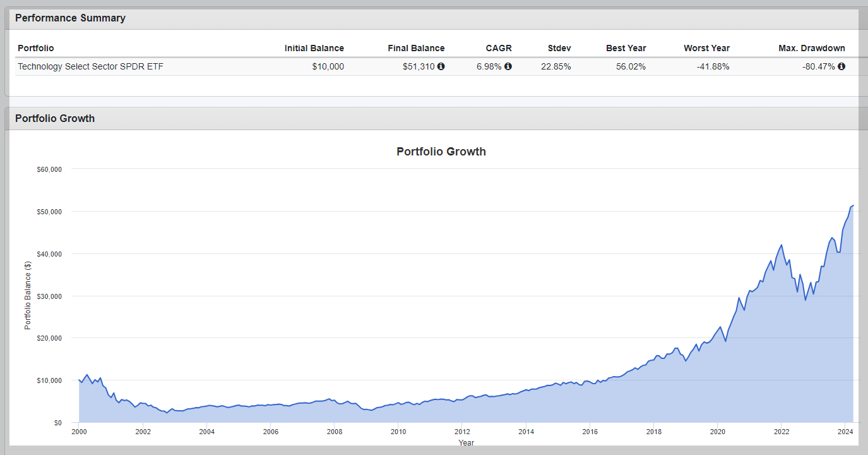The image size is (868, 455).
Task: Click the Stdev value 22.85%
Action: click(x=556, y=66)
